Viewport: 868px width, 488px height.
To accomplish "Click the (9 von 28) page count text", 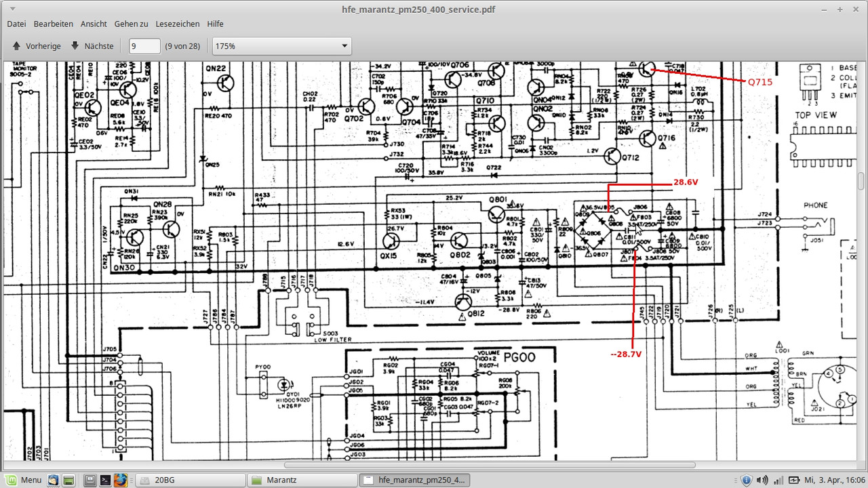I will pyautogui.click(x=182, y=46).
